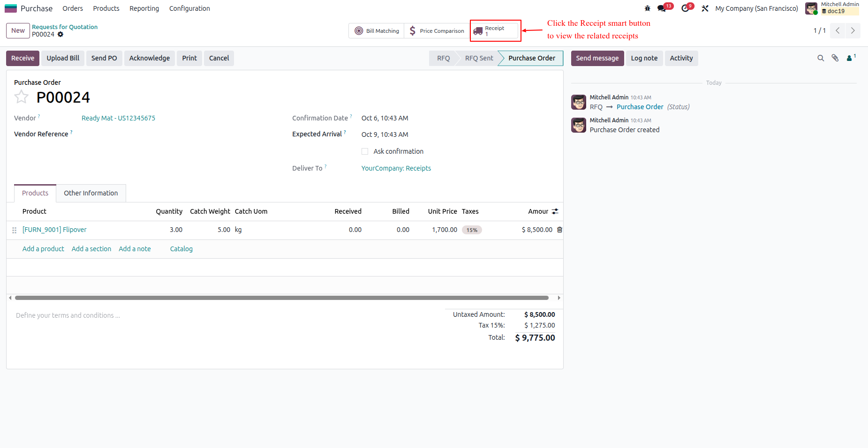Open column options toggle next to Amount
The height and width of the screenshot is (448, 868).
[x=555, y=211]
